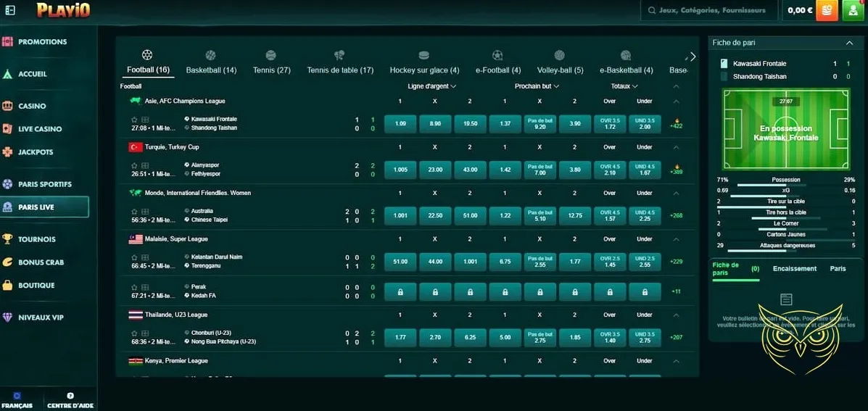The height and width of the screenshot is (411, 868).
Task: Open the Encaissement tab in bet slip
Action: coord(795,268)
